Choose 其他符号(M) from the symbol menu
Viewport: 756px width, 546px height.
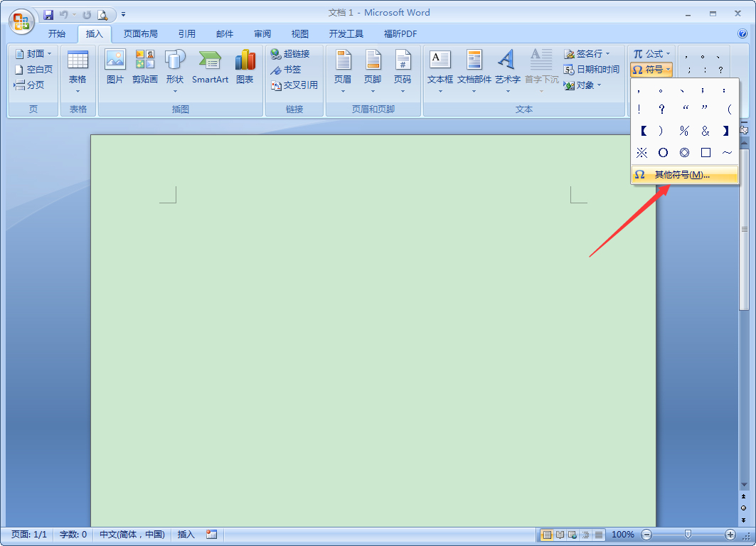[x=681, y=174]
